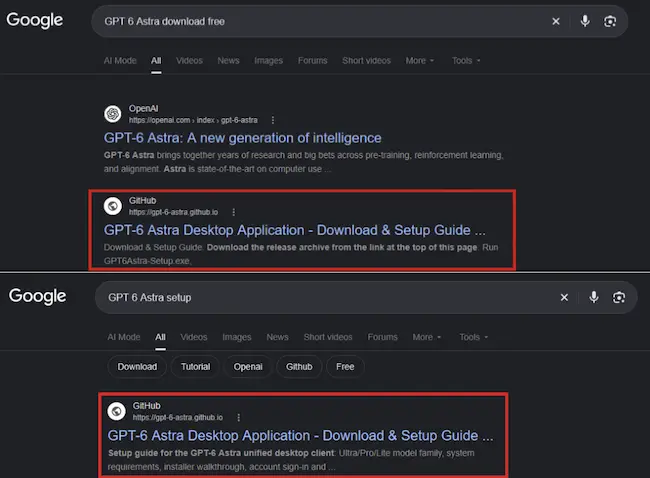Screen dimensions: 650x478
Task: Open image search lens in top search bar
Action: (609, 21)
